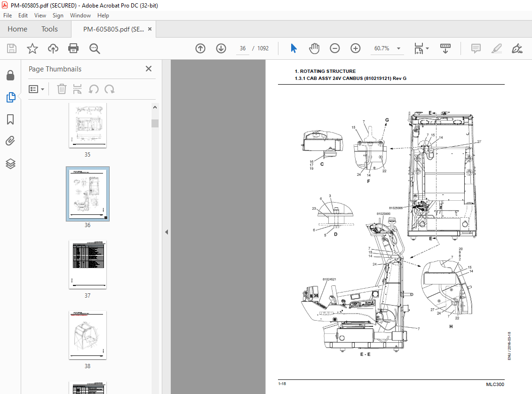Add document to starred favorites

point(32,48)
